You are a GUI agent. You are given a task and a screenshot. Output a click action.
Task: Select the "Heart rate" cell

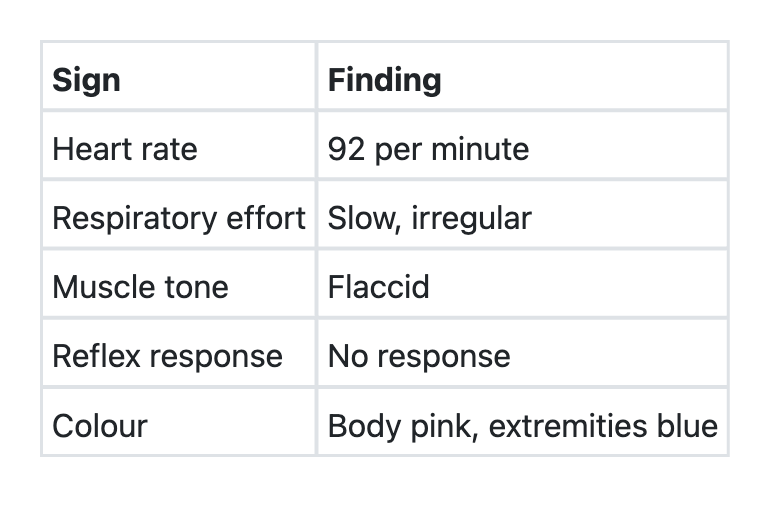point(125,150)
